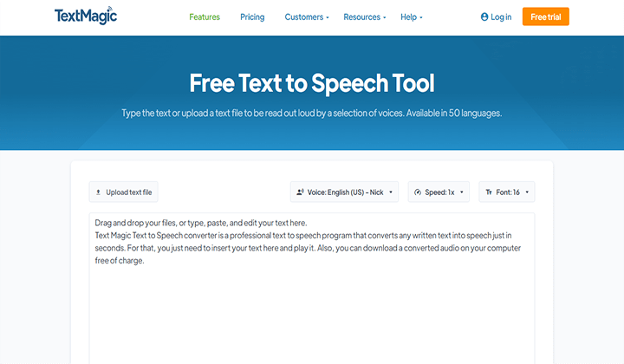Open the Speed 1x dropdown
Image resolution: width=624 pixels, height=364 pixels.
click(439, 192)
